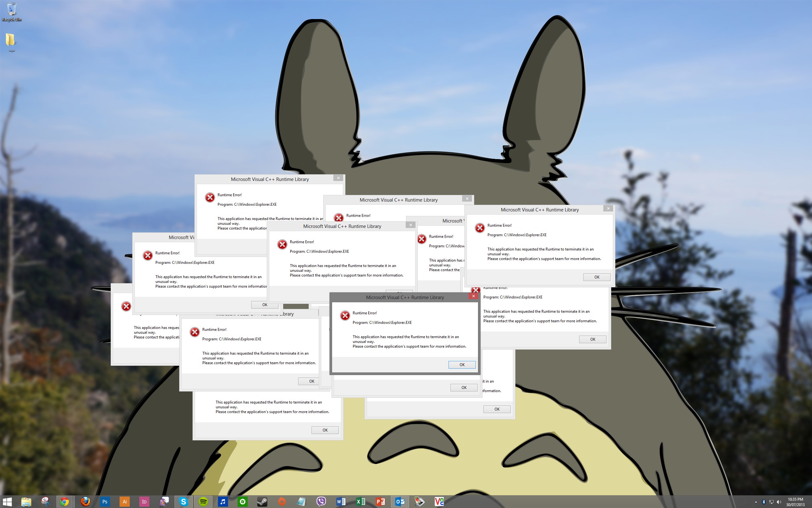Open Bluetooth tray icon
Image resolution: width=812 pixels, height=508 pixels.
coord(764,502)
